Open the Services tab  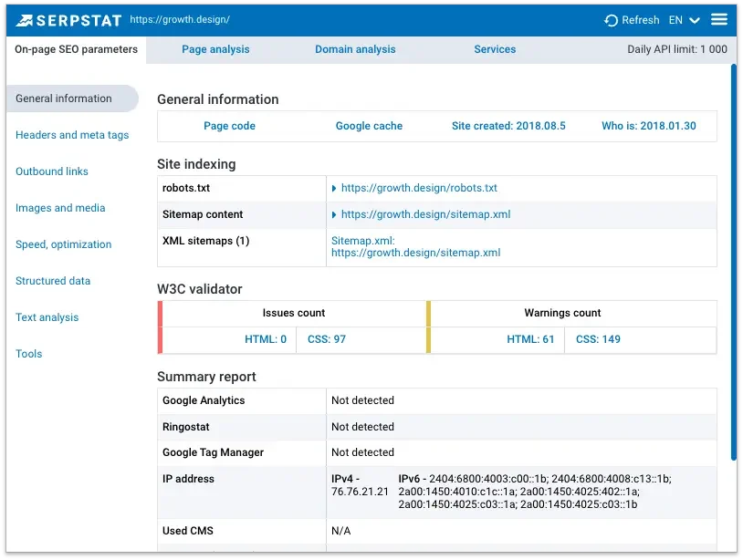pyautogui.click(x=495, y=49)
